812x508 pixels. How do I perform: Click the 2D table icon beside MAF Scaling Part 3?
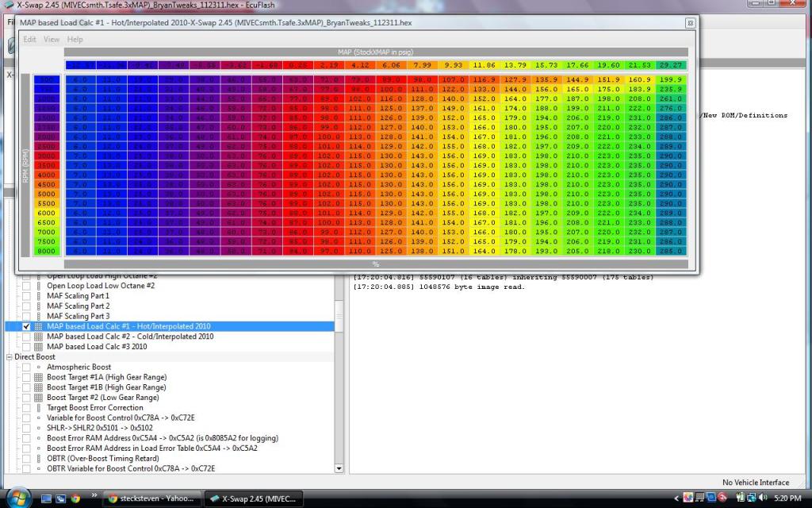38,316
